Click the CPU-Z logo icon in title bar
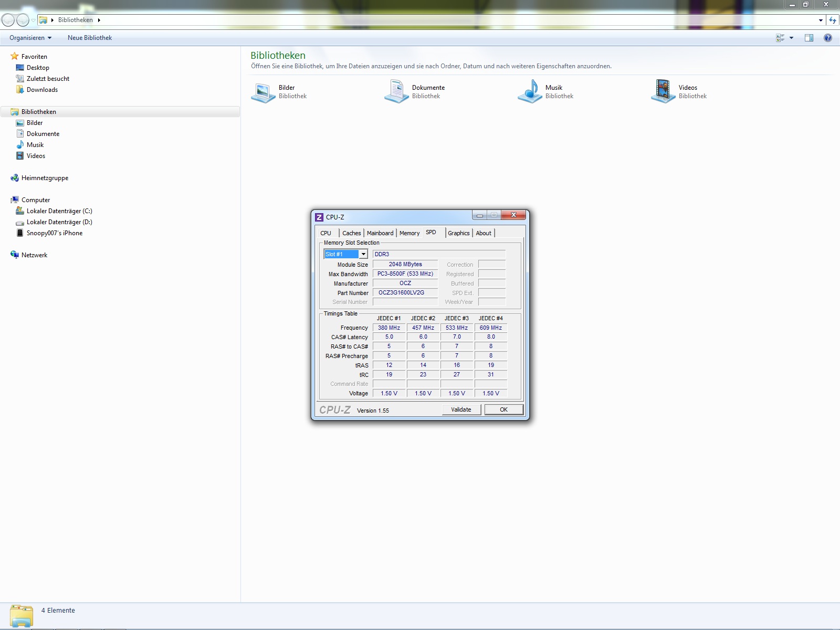840x630 pixels. click(x=319, y=217)
